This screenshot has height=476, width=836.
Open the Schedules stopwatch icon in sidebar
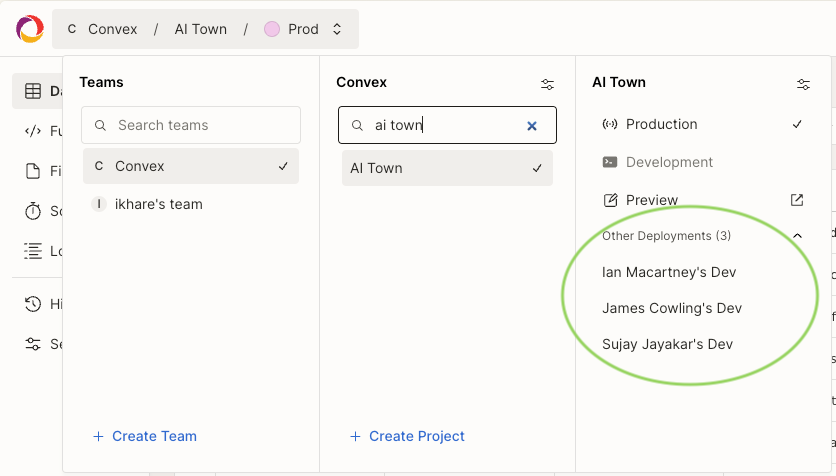coord(33,211)
